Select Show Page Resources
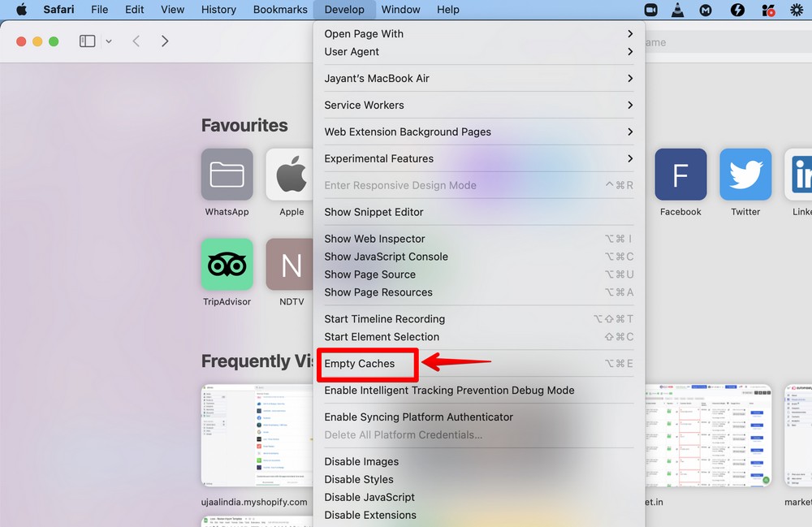 [x=478, y=292]
